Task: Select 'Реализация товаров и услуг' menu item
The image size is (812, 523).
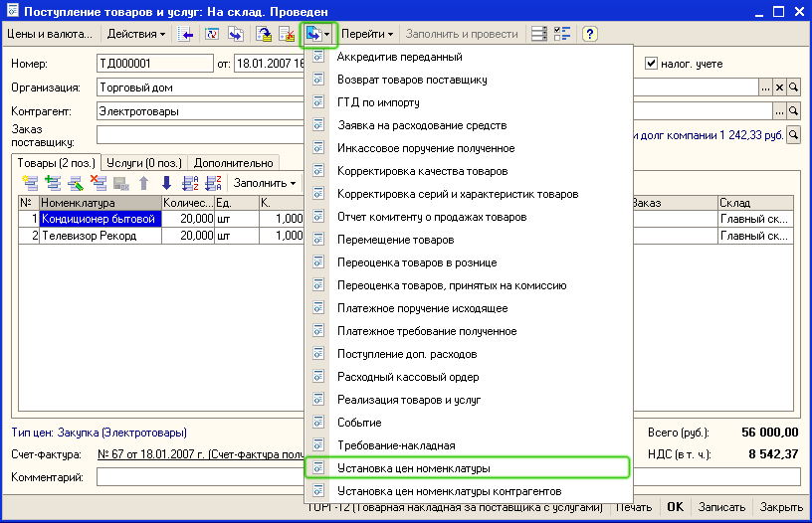Action: click(468, 400)
